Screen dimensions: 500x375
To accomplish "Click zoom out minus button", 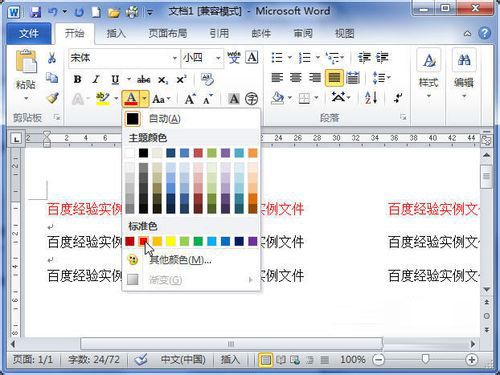I will point(378,360).
